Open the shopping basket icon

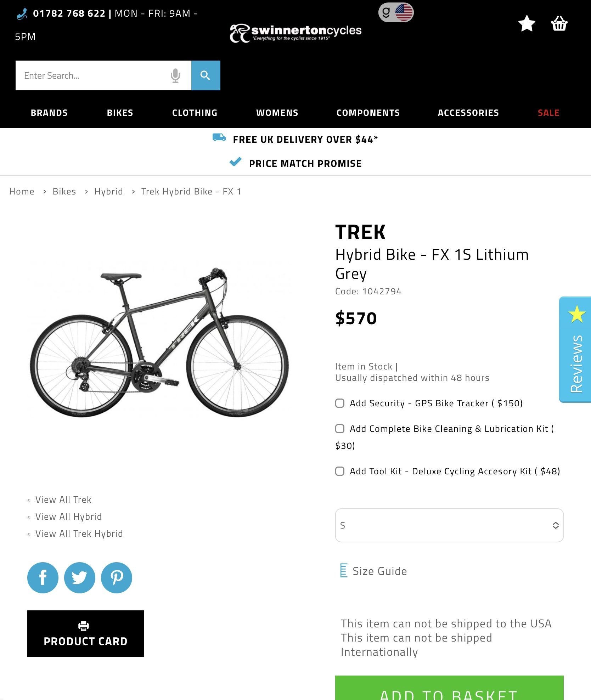click(x=559, y=23)
